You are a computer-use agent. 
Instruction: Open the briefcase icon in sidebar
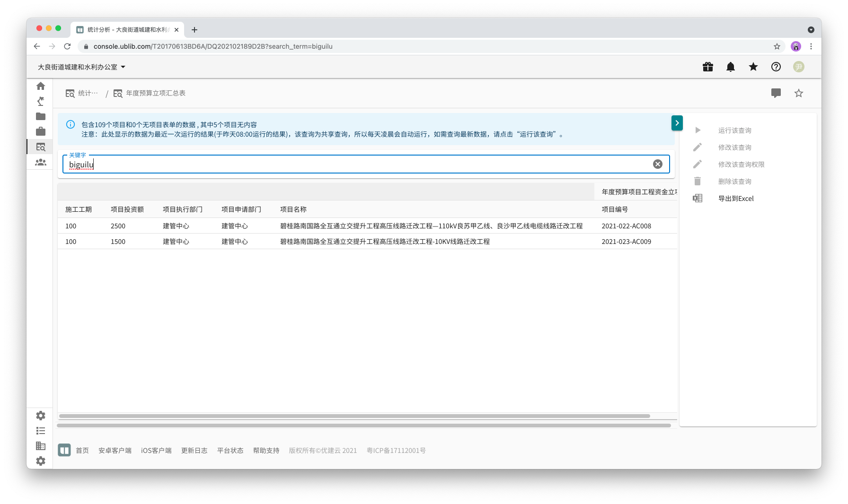point(41,131)
